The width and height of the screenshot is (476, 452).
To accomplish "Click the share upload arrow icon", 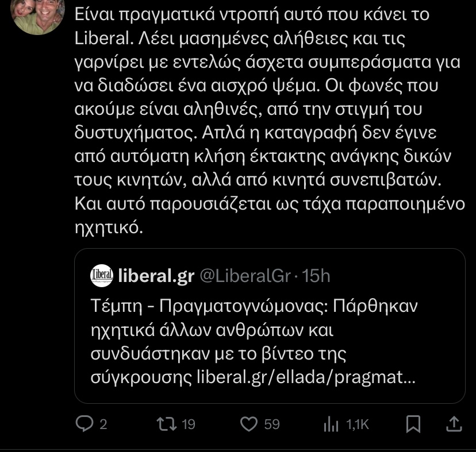I will [454, 424].
